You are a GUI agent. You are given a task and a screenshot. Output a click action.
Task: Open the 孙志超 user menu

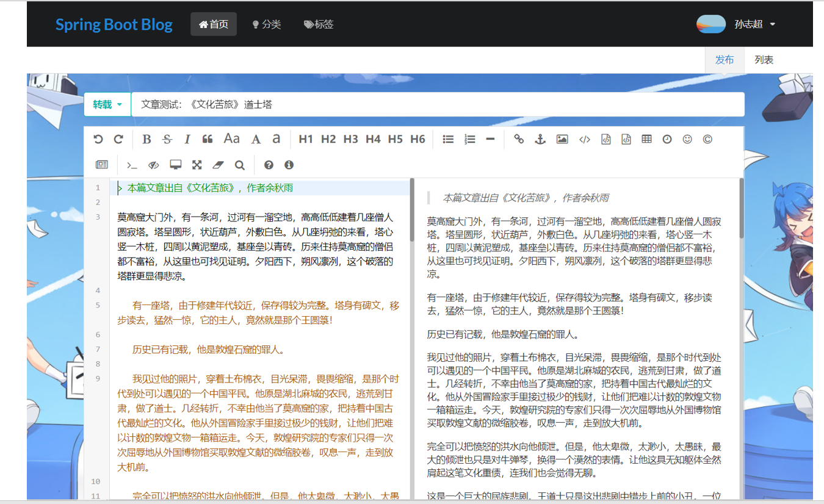[755, 24]
